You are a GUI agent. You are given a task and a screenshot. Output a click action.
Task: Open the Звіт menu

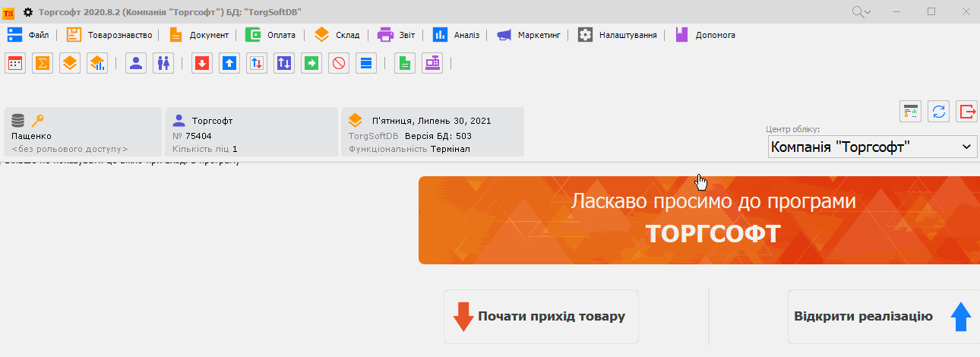pyautogui.click(x=397, y=35)
